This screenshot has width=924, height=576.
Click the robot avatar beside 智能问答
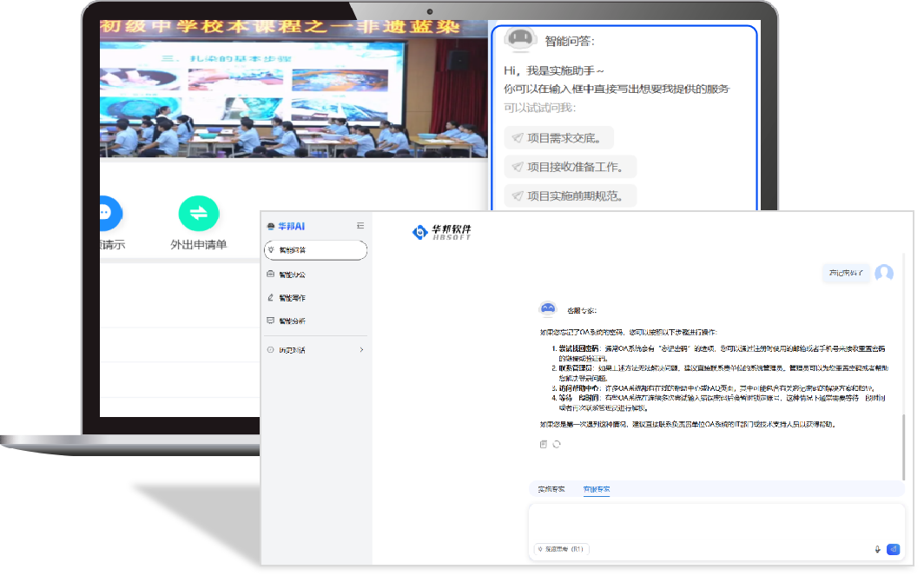coord(522,37)
